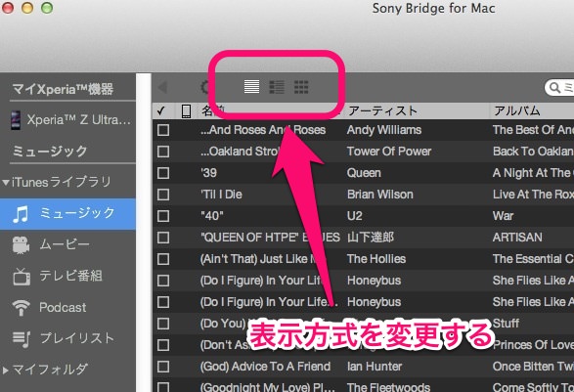Select album War
The image size is (574, 392).
click(x=503, y=216)
